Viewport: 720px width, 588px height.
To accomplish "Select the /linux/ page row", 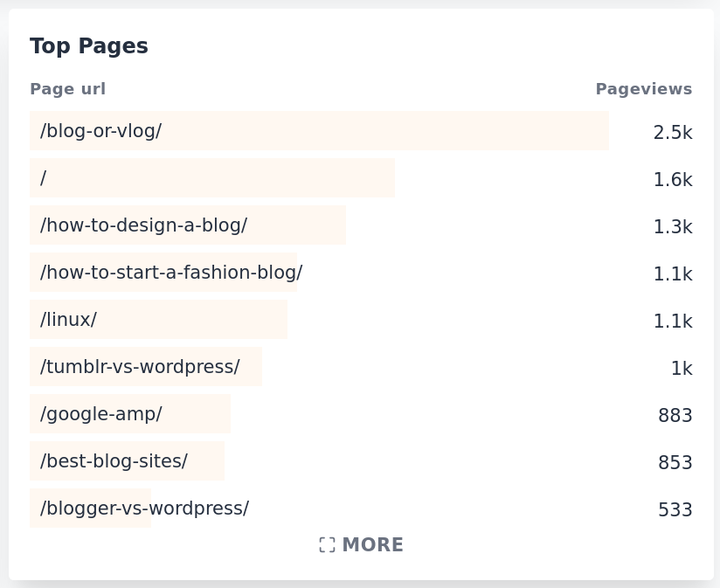I will [x=68, y=320].
